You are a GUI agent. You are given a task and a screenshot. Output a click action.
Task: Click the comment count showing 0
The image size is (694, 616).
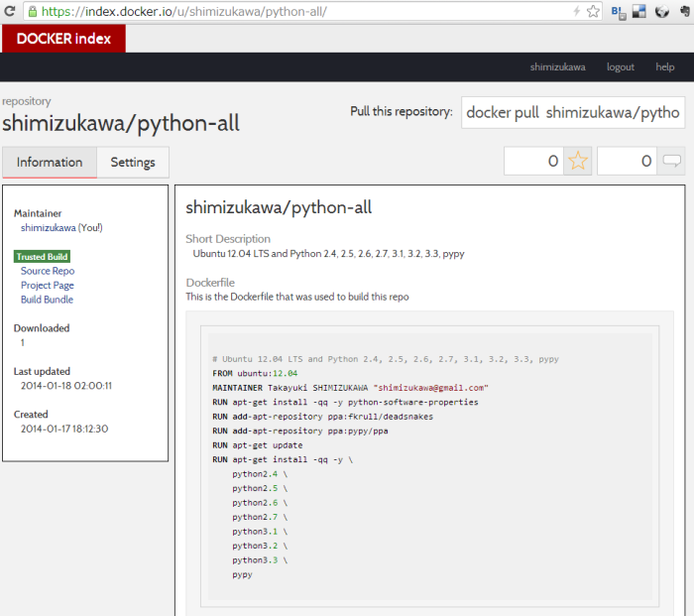point(628,161)
